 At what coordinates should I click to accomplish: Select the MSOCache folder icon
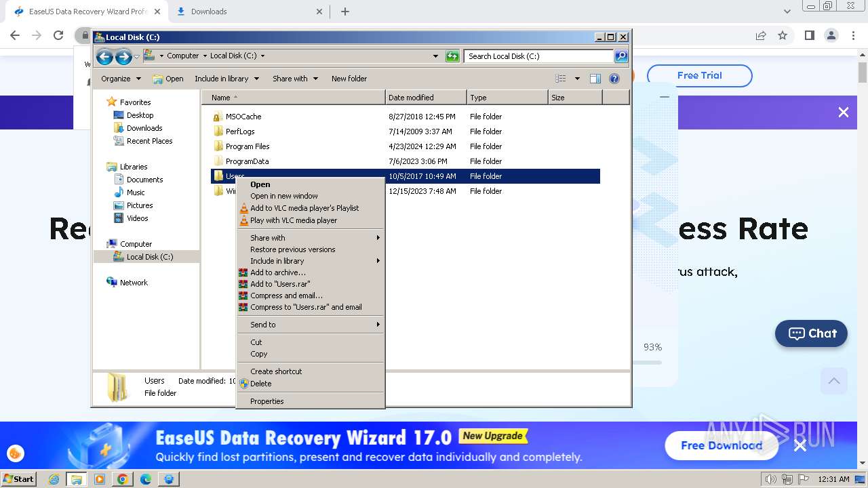coord(218,117)
